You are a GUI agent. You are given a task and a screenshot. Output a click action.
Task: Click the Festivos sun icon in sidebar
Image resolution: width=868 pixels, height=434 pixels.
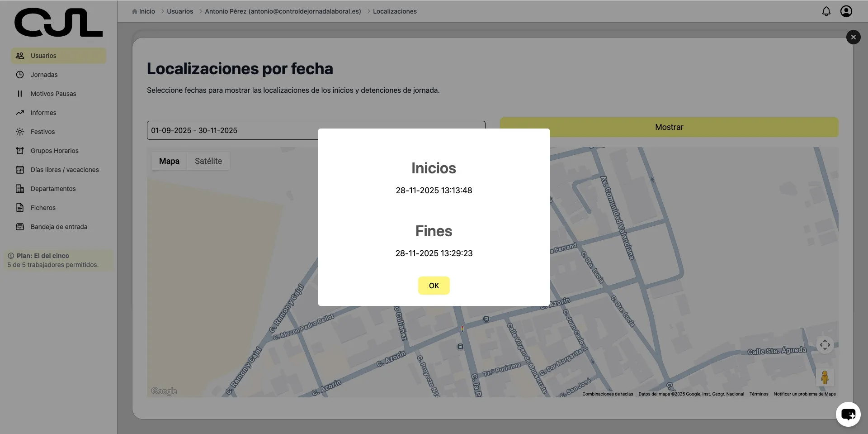[20, 132]
